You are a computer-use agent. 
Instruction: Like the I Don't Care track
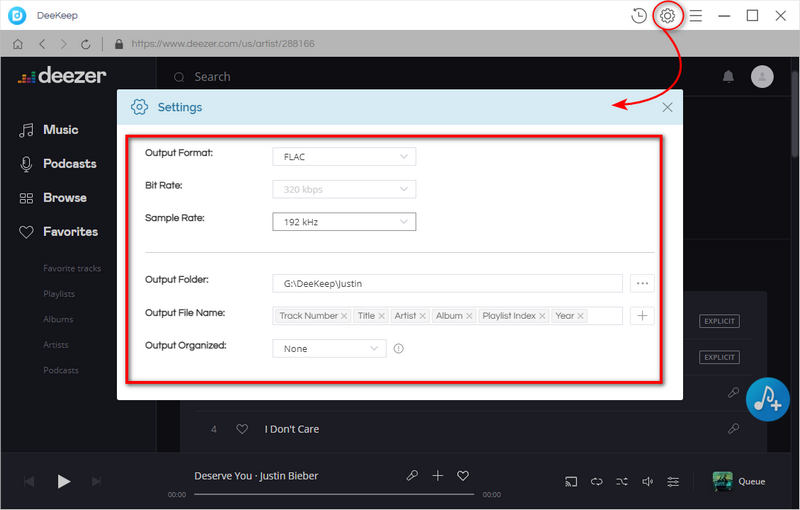(x=242, y=429)
